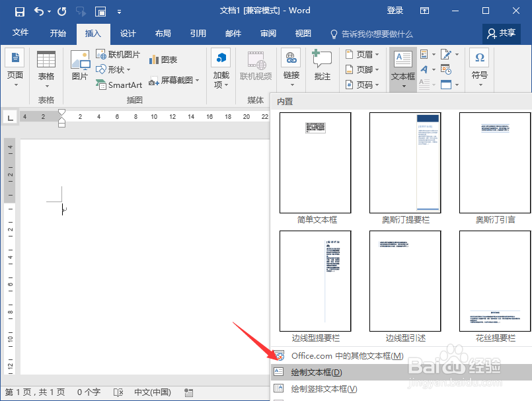
Task: Choose 绘制文本框 from the text box menu
Action: click(x=317, y=372)
